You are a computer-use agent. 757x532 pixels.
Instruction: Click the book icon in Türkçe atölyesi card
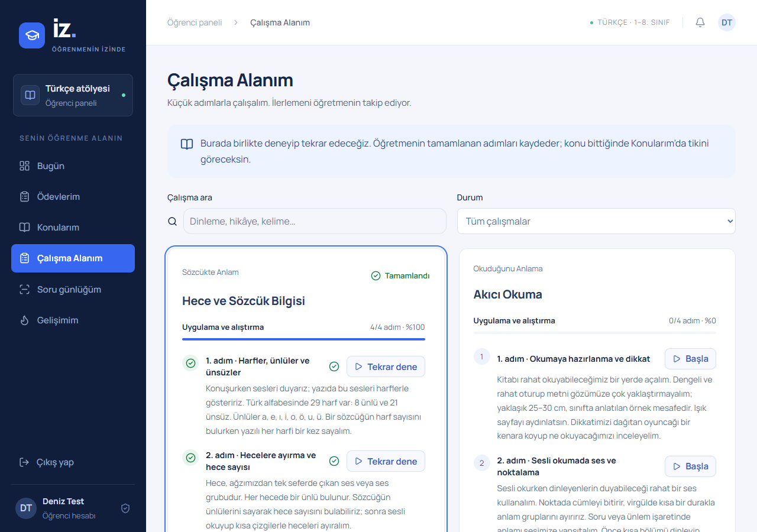point(30,95)
